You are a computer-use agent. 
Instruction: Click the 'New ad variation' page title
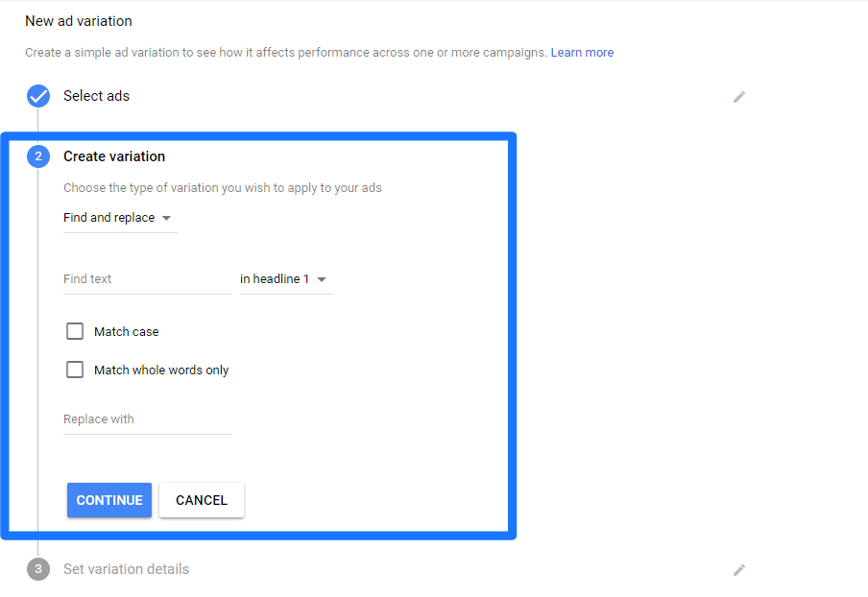79,21
